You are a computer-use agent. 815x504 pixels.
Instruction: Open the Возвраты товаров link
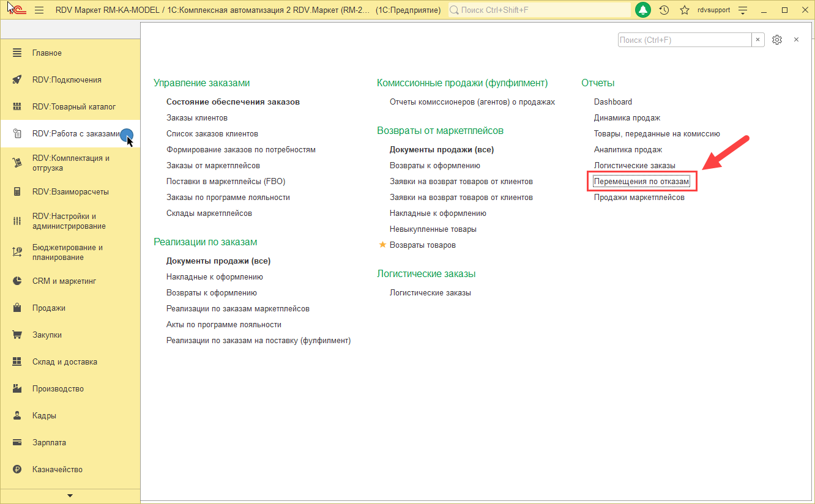[423, 245]
